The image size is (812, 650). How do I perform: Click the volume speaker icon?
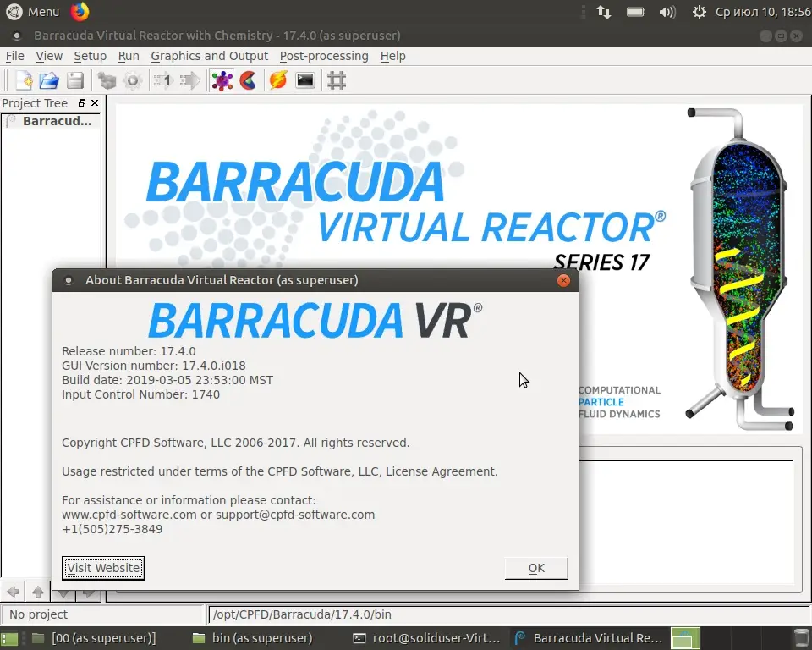click(x=667, y=12)
